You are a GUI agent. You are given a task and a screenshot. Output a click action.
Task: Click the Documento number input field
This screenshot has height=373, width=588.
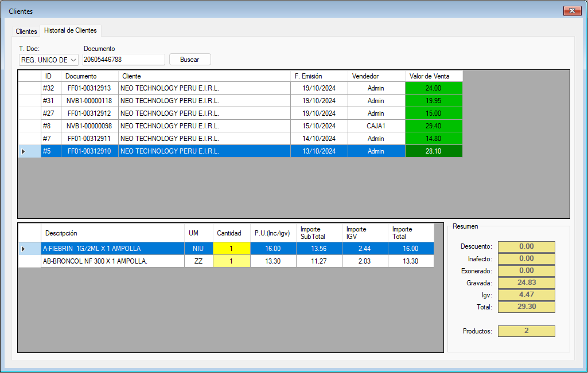coord(123,60)
